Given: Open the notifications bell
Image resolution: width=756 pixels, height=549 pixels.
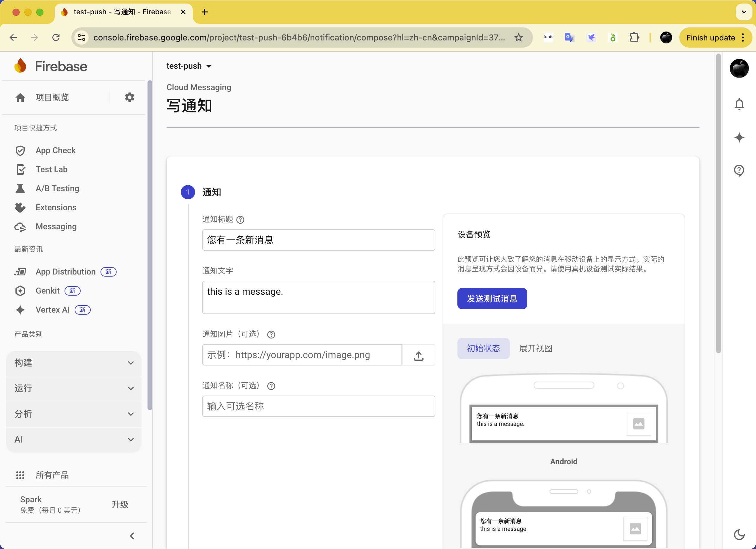Looking at the screenshot, I should [739, 104].
